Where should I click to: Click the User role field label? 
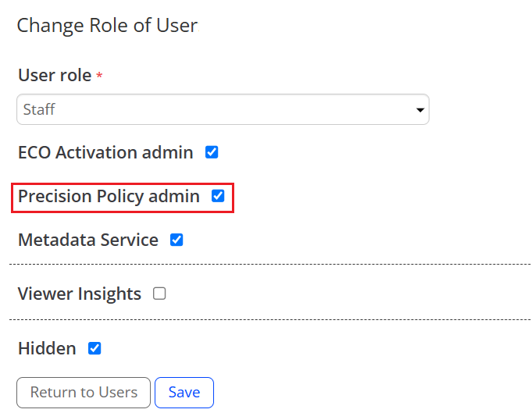pos(55,76)
